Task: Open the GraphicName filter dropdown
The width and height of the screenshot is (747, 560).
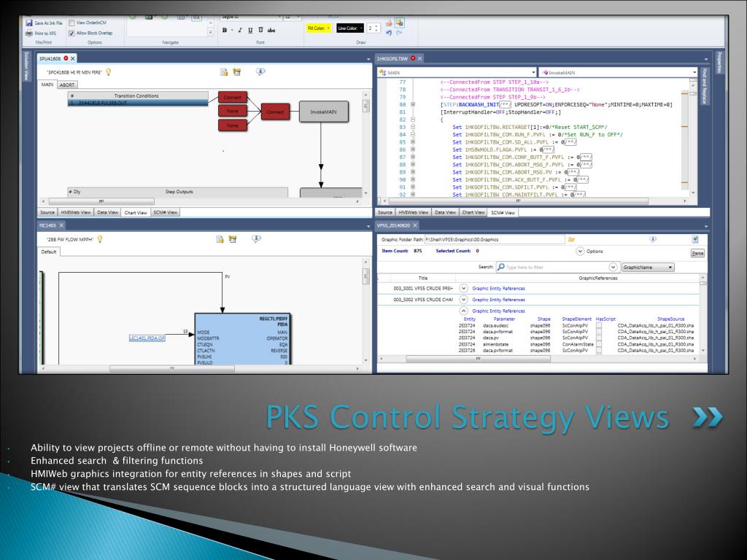Action: (x=648, y=267)
